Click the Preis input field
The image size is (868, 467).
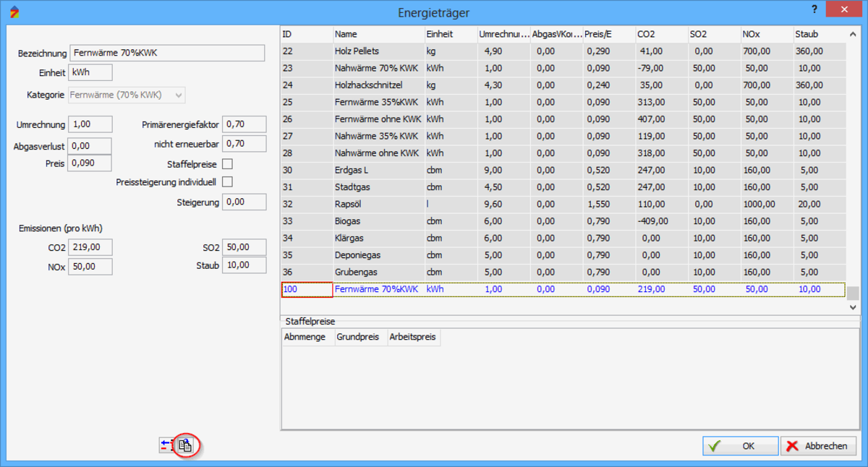tap(90, 163)
